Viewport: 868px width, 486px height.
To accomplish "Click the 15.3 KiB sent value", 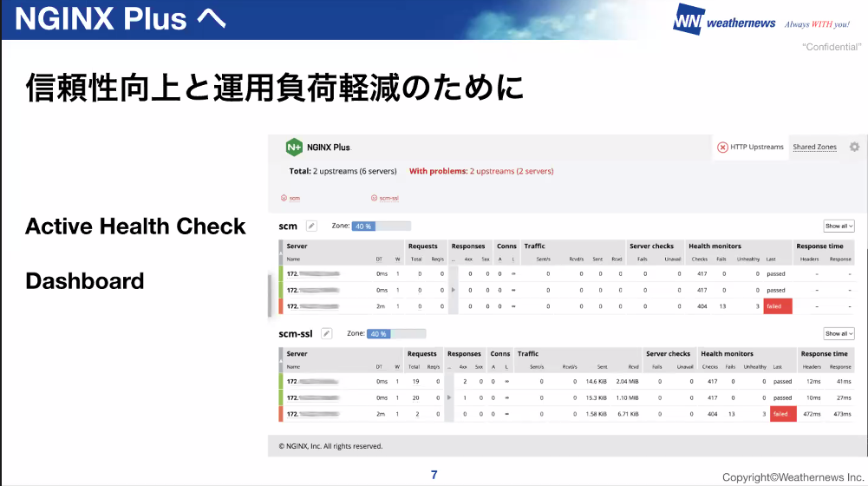I will click(597, 397).
